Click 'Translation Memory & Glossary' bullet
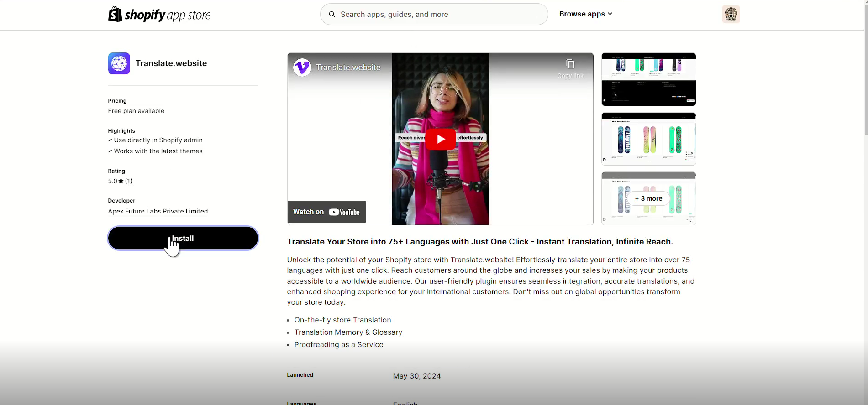Viewport: 868px width, 405px height. (348, 332)
